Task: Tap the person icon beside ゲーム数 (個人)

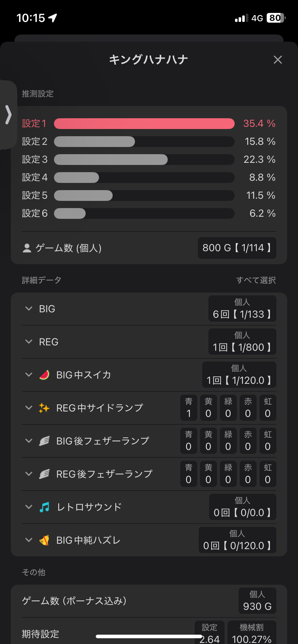Action: 27,248
